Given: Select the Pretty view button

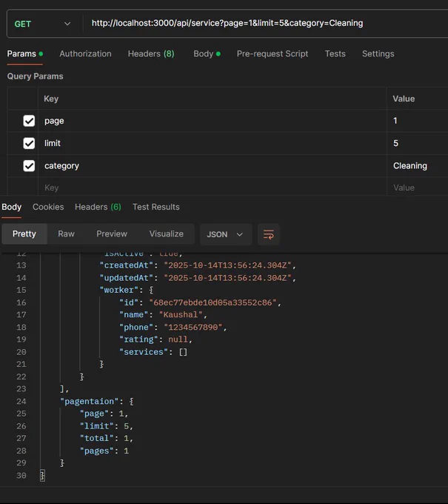Looking at the screenshot, I should pos(24,234).
